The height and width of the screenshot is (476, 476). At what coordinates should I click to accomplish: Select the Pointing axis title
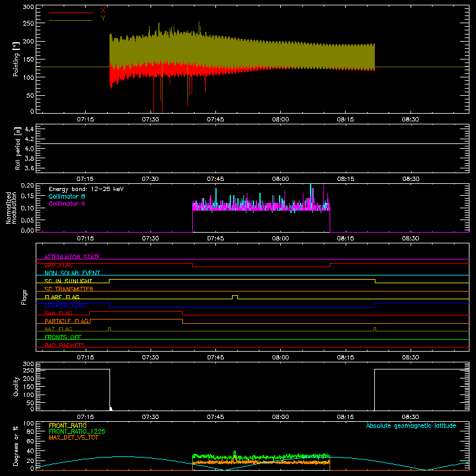(16, 59)
